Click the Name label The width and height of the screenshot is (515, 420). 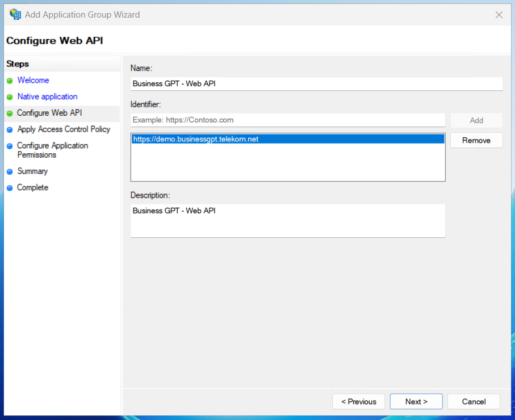click(x=141, y=68)
